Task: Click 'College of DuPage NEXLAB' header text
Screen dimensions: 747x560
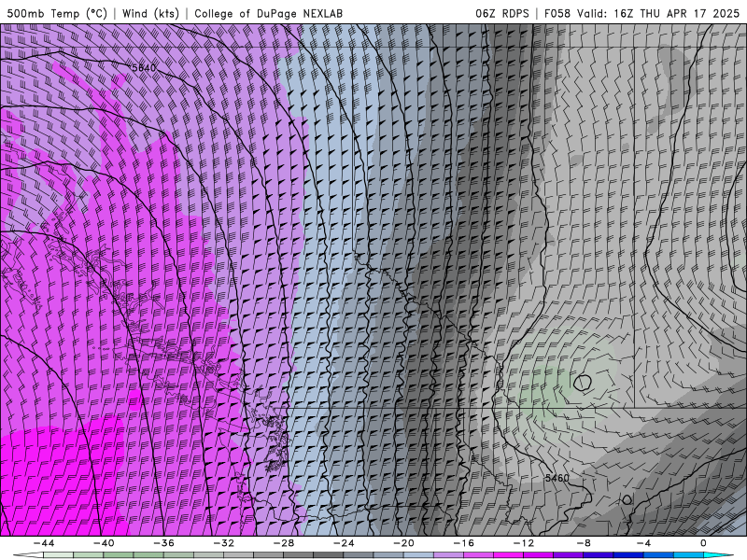Action: point(268,13)
